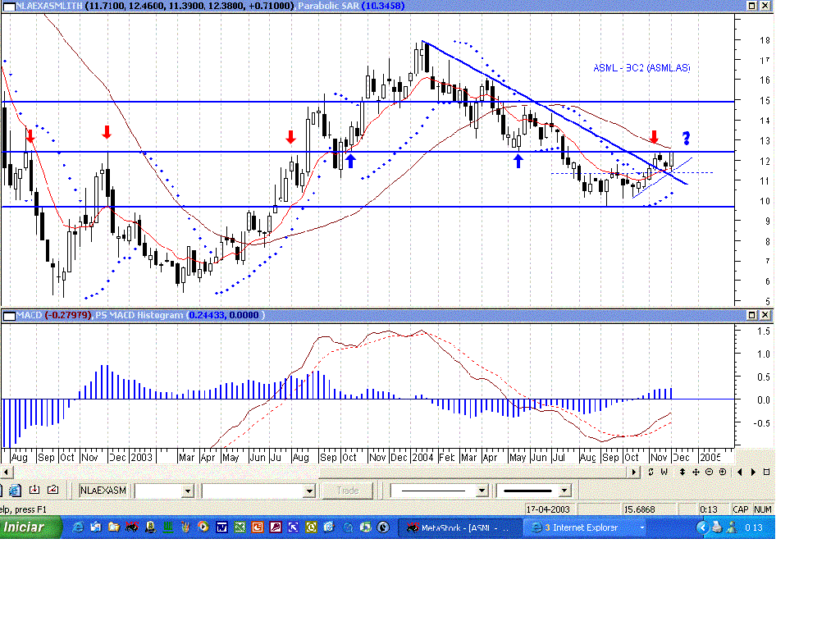Screen dimensions: 840x630
Task: Open the thick line weight dropdown
Action: (x=564, y=491)
